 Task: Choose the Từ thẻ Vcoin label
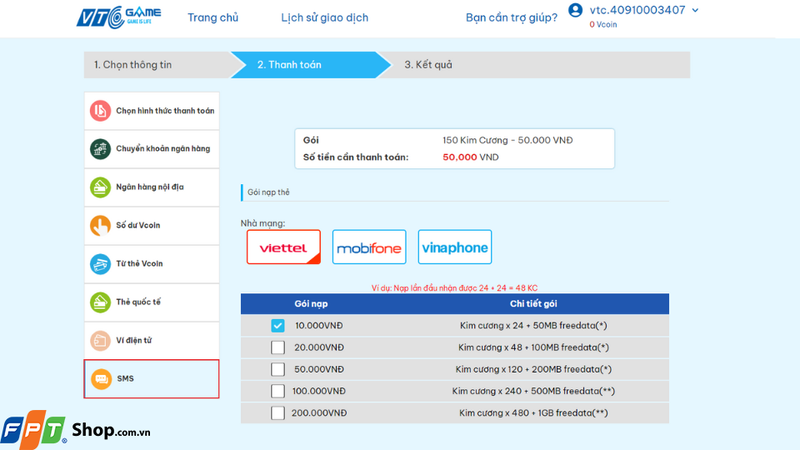point(139,264)
